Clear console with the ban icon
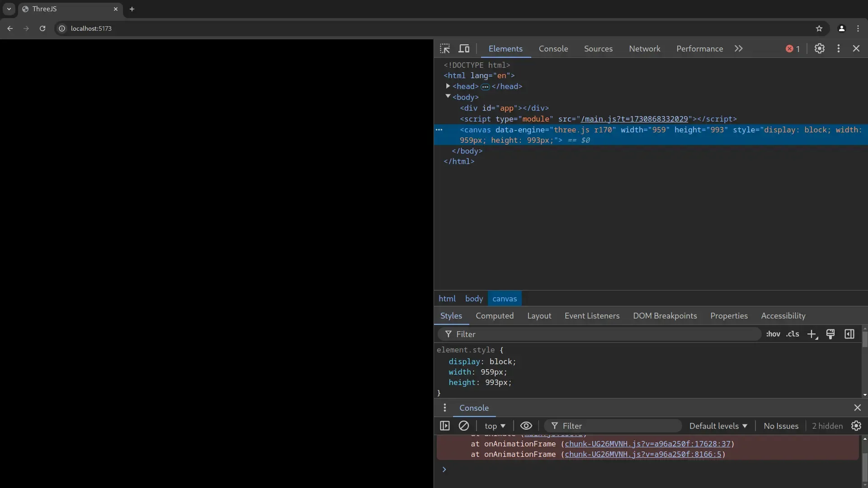The width and height of the screenshot is (868, 488). click(x=464, y=426)
